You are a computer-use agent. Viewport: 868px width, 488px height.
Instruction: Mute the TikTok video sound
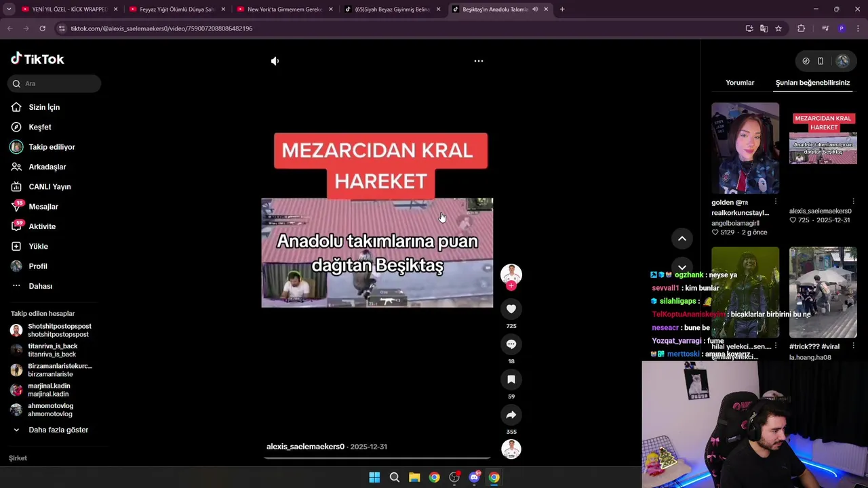[275, 61]
